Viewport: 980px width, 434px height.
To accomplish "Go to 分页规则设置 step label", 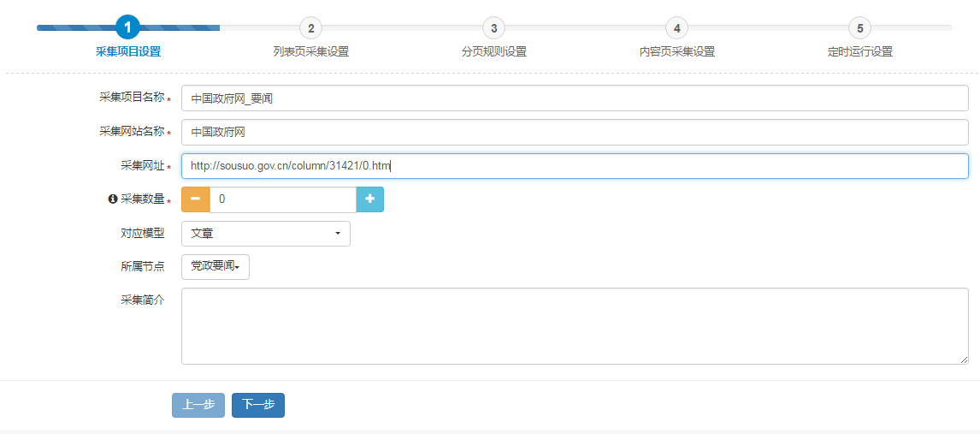I will pyautogui.click(x=493, y=51).
